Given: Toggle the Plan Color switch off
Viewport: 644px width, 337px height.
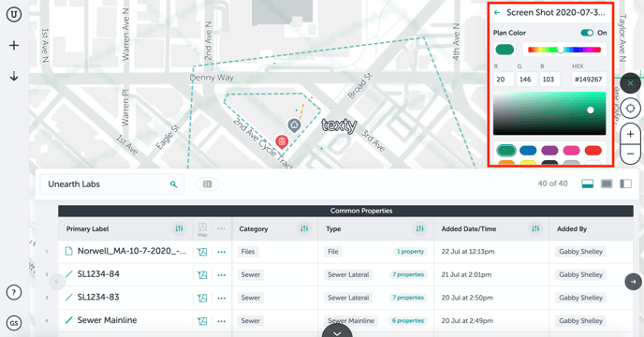Looking at the screenshot, I should pyautogui.click(x=587, y=33).
